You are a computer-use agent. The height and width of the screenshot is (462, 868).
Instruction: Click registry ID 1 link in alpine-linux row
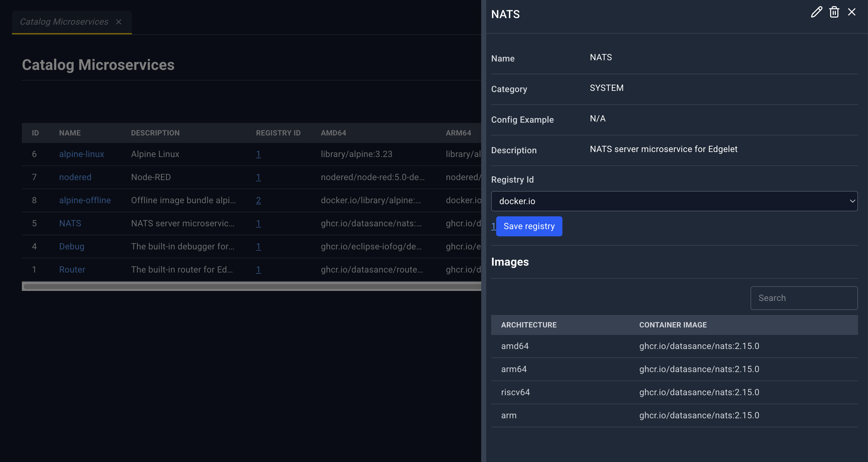(x=258, y=154)
